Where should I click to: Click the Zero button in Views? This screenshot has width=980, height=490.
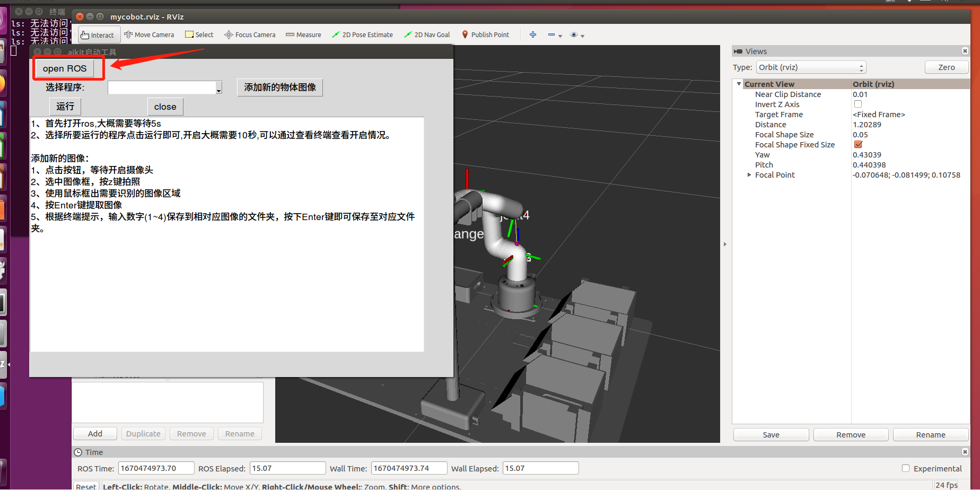click(946, 67)
